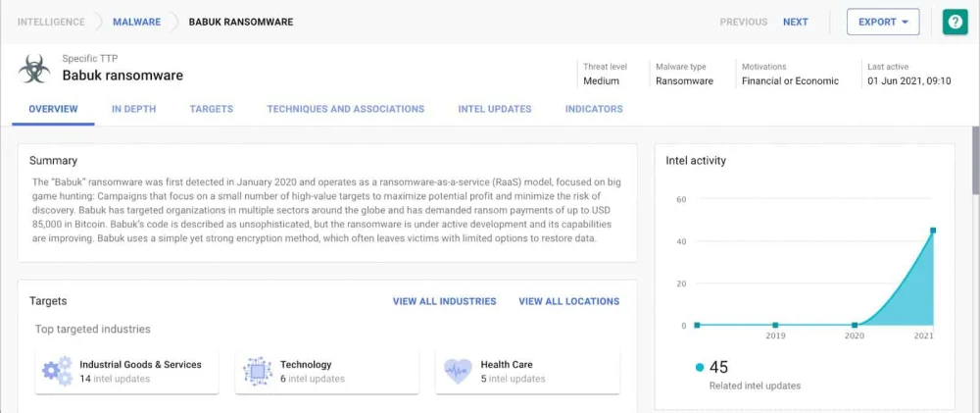Go to the Next malware entry
The height and width of the screenshot is (413, 980).
pos(796,22)
